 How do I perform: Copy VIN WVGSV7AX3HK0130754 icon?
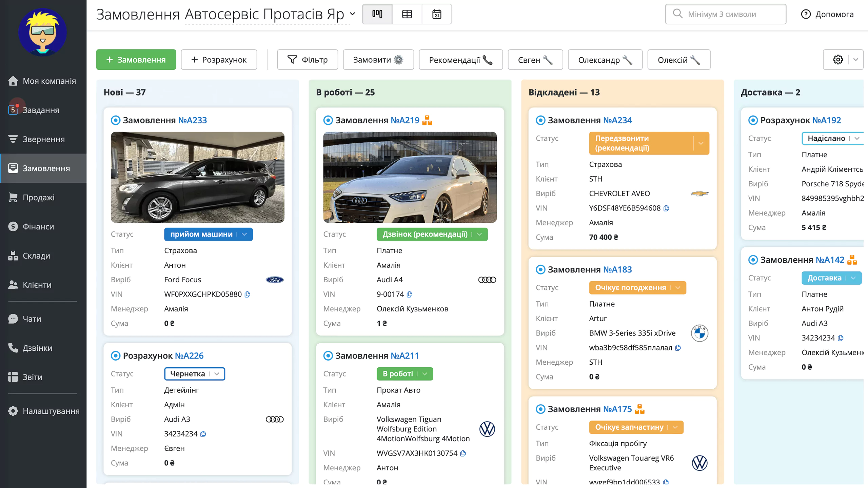coord(463,453)
